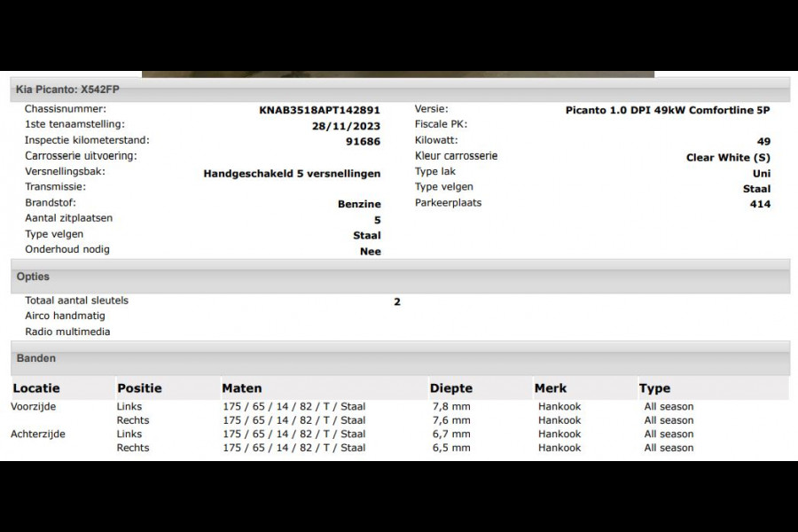Click the 'Parkeerplaats' label
This screenshot has width=798, height=532.
pos(449,203)
